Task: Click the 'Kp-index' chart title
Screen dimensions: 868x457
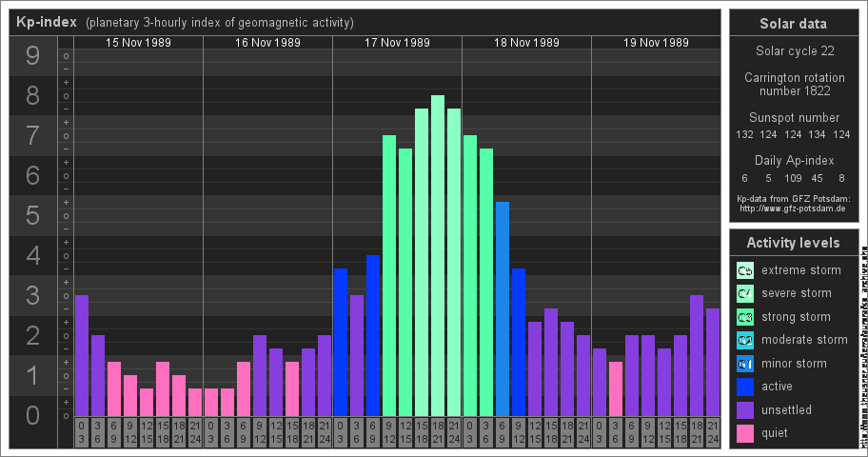Action: click(48, 23)
